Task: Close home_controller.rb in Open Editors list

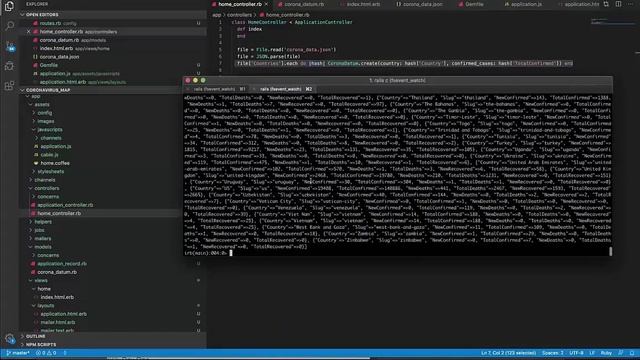Action: (x=28, y=31)
